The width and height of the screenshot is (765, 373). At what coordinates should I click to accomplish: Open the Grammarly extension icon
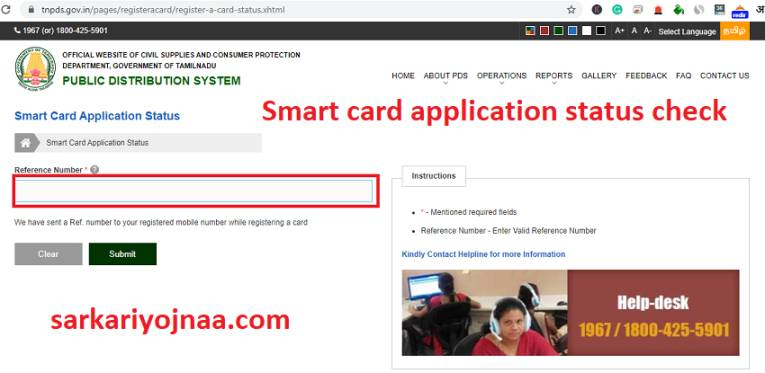coord(617,9)
